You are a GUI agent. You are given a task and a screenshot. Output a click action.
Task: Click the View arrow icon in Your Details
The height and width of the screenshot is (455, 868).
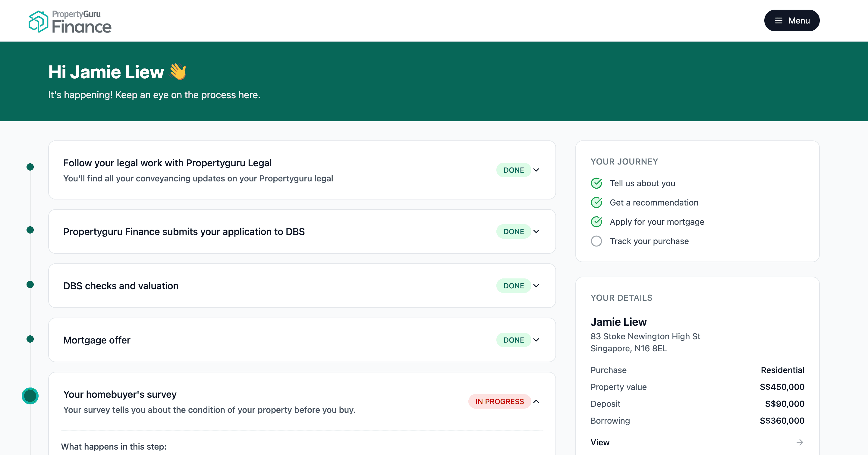[x=800, y=442]
